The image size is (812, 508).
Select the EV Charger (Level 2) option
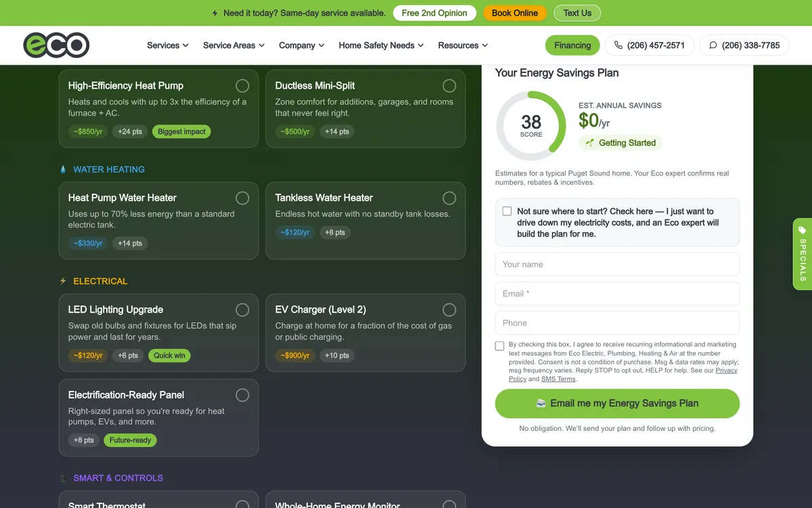pyautogui.click(x=449, y=310)
